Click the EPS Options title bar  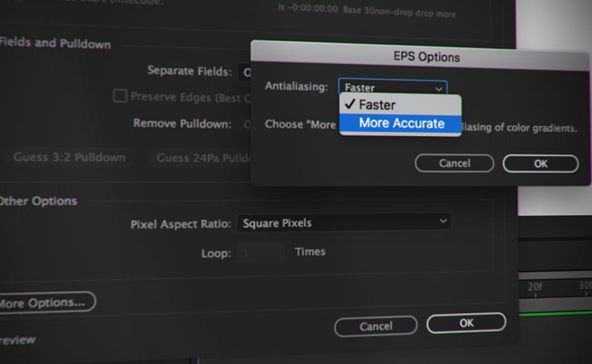click(x=420, y=57)
